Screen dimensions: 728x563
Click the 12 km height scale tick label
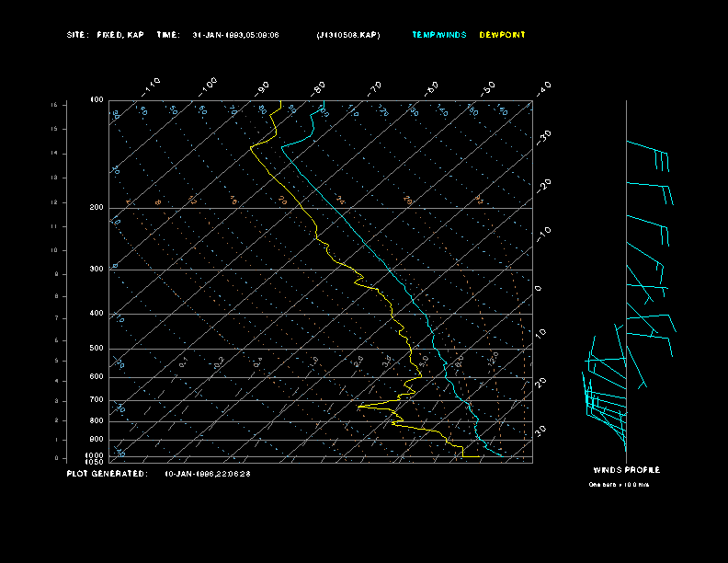[54, 202]
